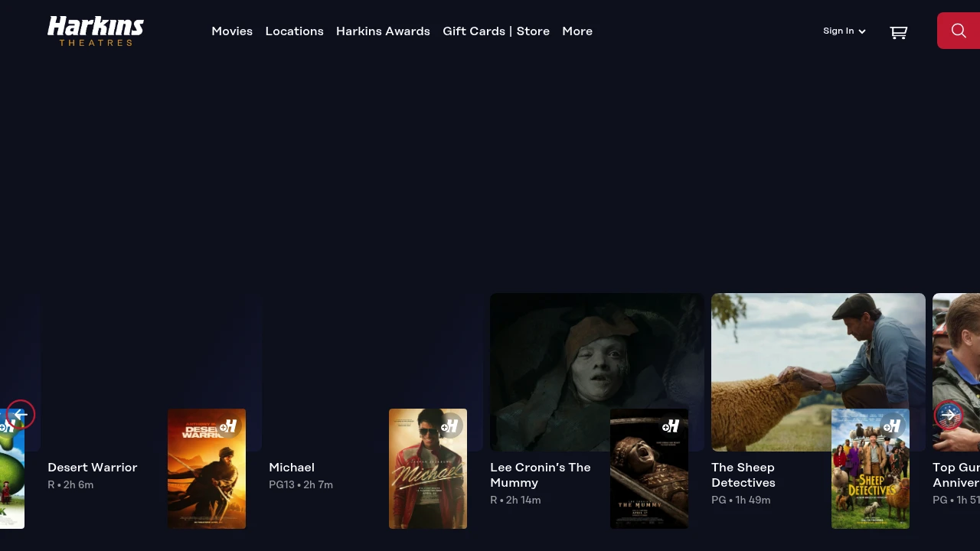Open the More menu
The height and width of the screenshot is (551, 980).
[577, 31]
